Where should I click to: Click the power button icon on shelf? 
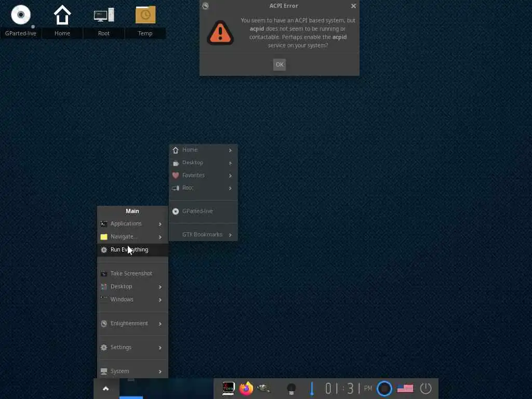click(x=426, y=389)
